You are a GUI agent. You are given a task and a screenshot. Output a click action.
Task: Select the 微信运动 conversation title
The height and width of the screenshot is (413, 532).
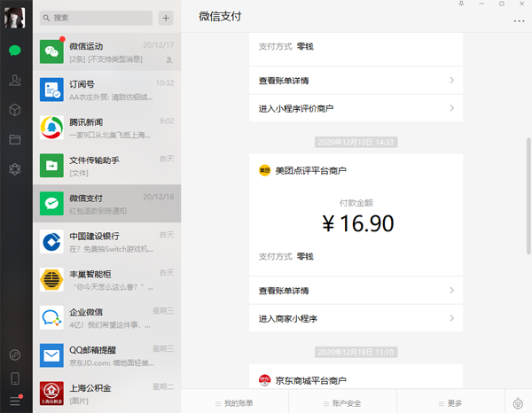(x=86, y=46)
